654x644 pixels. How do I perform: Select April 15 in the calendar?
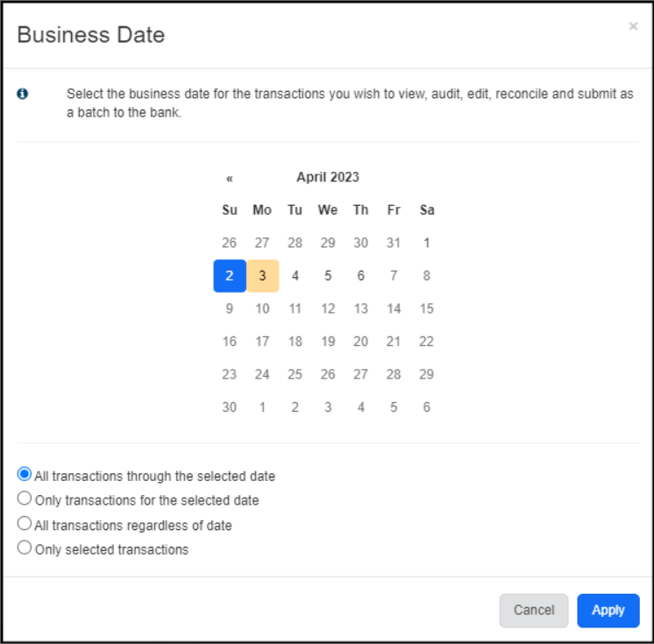coord(427,308)
